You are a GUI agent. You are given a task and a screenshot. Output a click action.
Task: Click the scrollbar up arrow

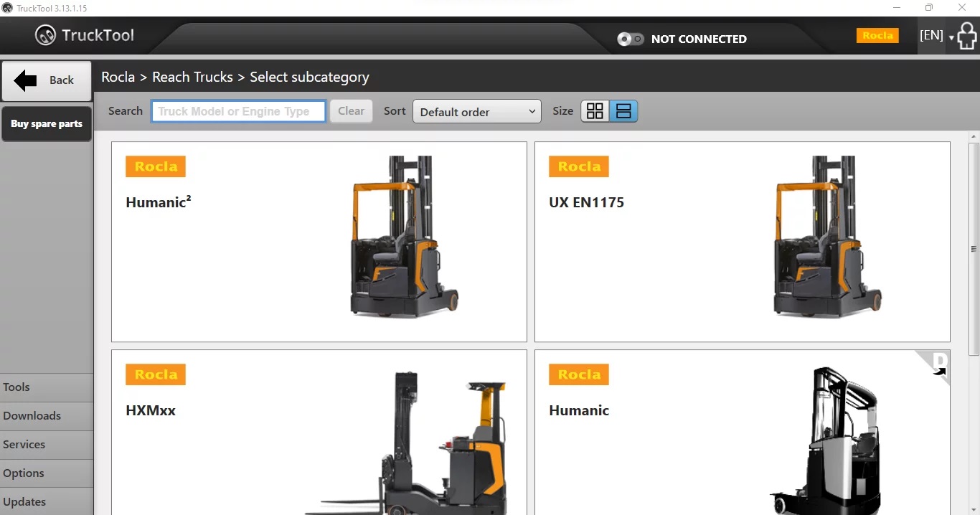(974, 136)
